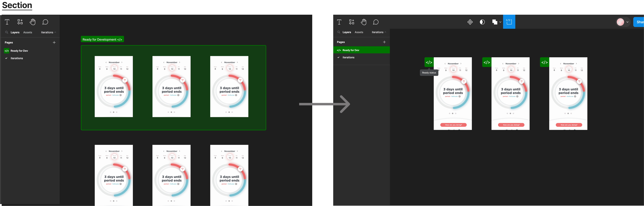Click the boolean union shapes icon
This screenshot has width=644, height=206.
click(x=494, y=22)
